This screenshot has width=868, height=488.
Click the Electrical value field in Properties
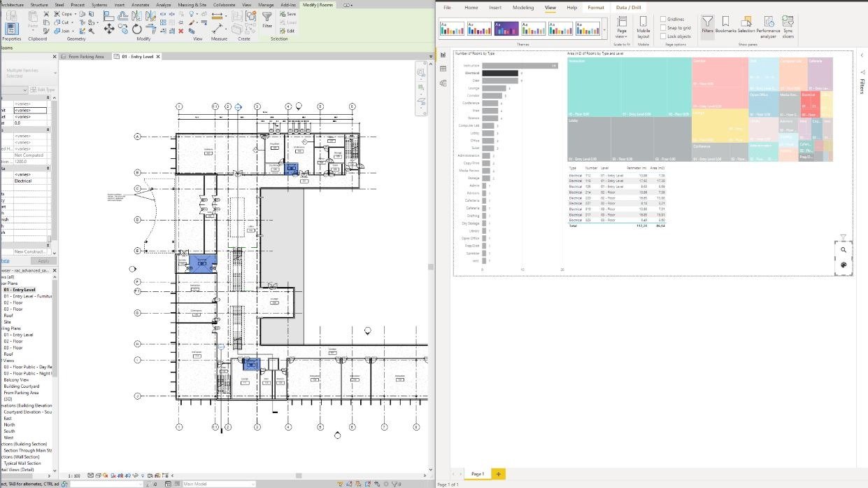30,181
